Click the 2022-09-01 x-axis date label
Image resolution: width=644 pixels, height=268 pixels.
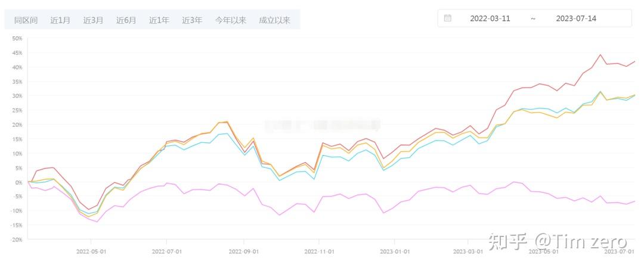pyautogui.click(x=244, y=251)
